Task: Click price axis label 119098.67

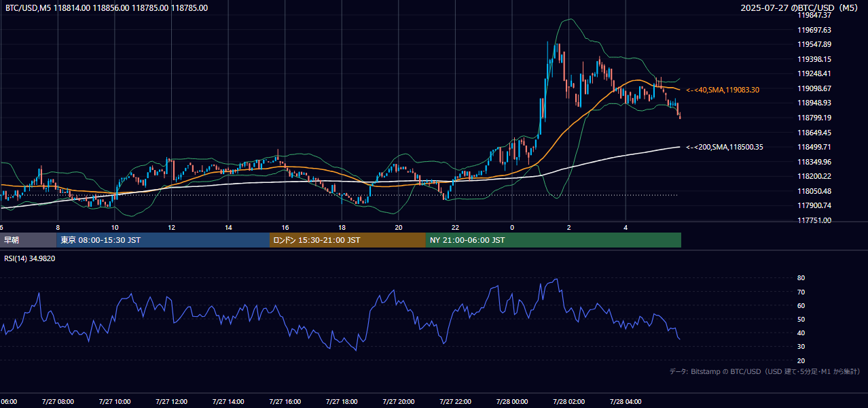Action: (x=814, y=88)
